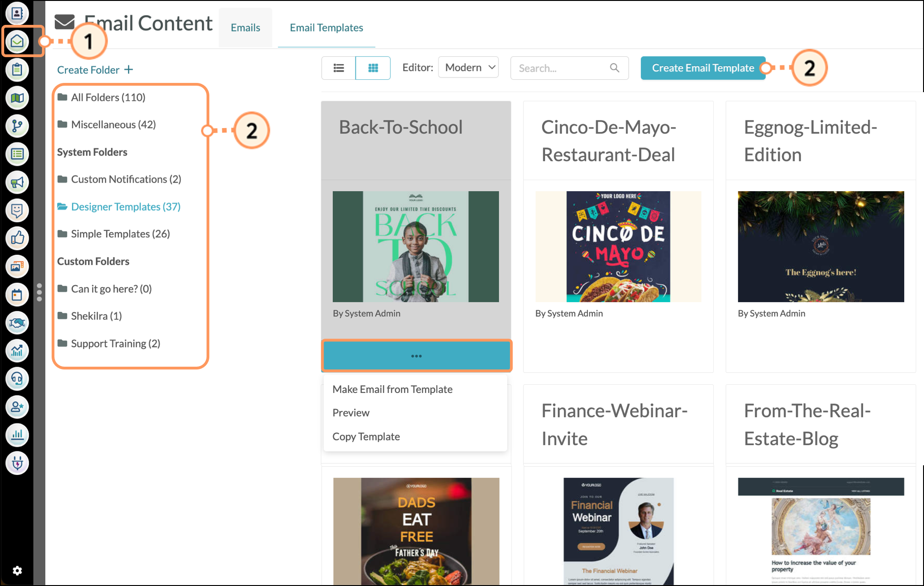
Task: Open the plug integrations sidebar icon
Action: click(x=17, y=463)
